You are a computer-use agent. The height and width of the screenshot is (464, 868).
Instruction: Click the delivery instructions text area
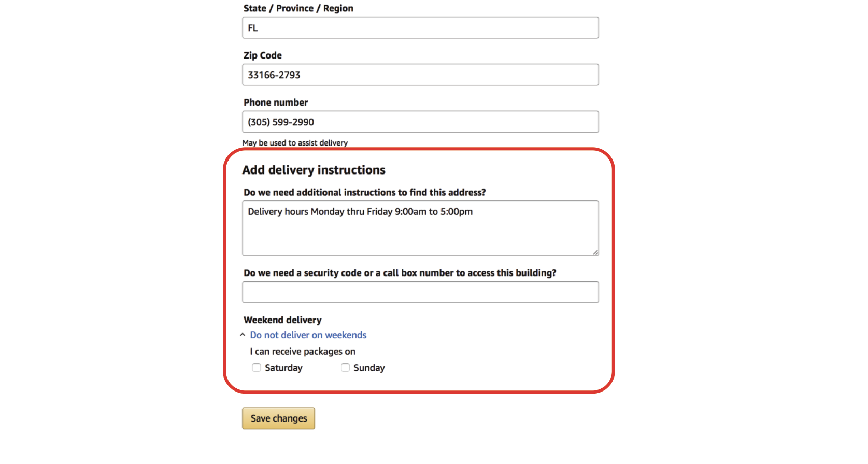pyautogui.click(x=420, y=228)
